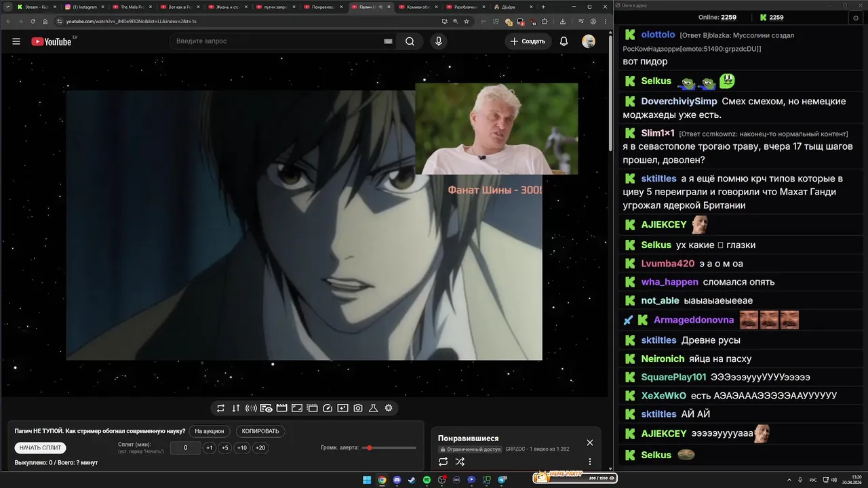Image resolution: width=868 pixels, height=488 pixels.
Task: Switch to the путин запр... tab
Action: (275, 7)
